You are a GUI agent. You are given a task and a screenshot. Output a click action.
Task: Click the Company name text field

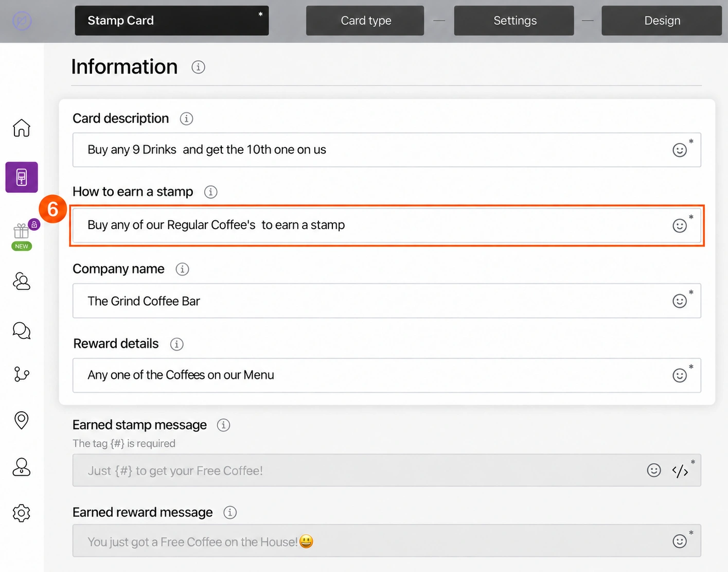coord(387,301)
